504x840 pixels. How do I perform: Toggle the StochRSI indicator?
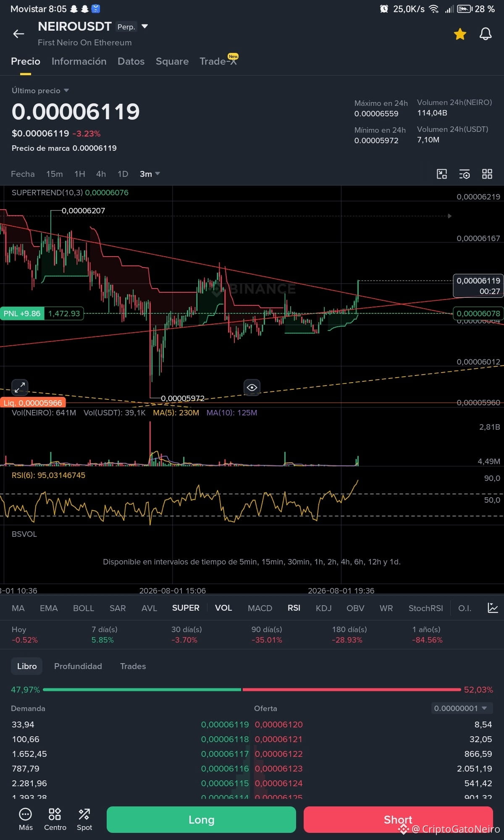(x=426, y=608)
